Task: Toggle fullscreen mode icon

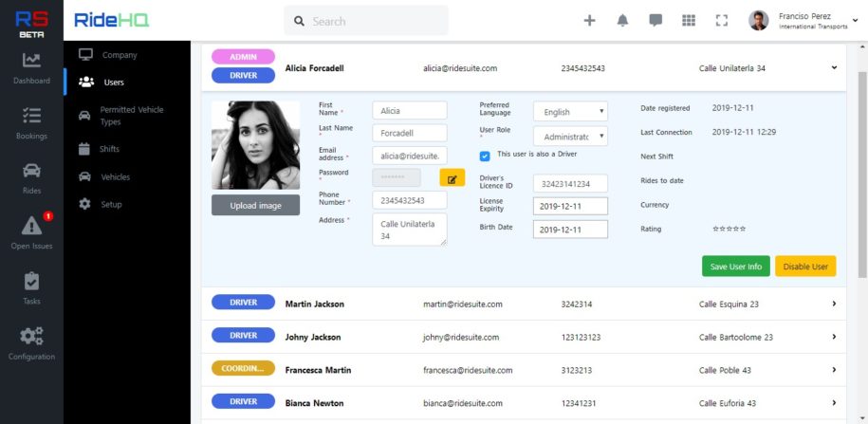Action: coord(721,20)
